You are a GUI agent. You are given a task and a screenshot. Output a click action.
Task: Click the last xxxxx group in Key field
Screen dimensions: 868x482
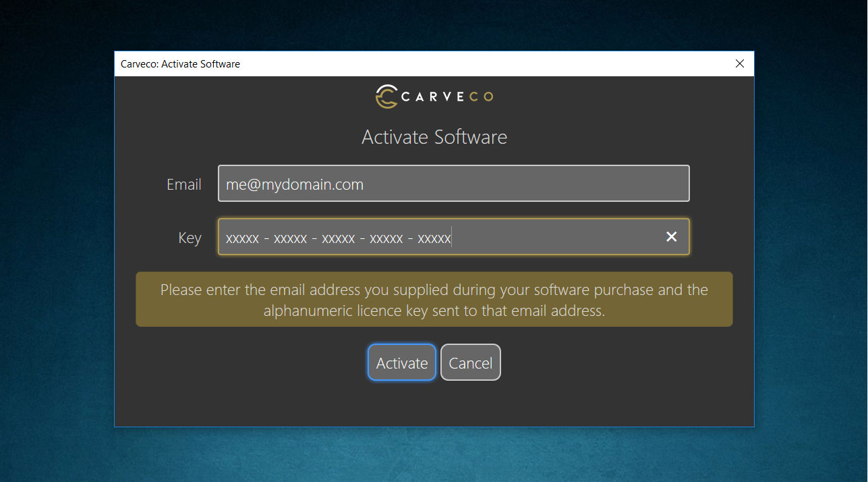tap(434, 238)
